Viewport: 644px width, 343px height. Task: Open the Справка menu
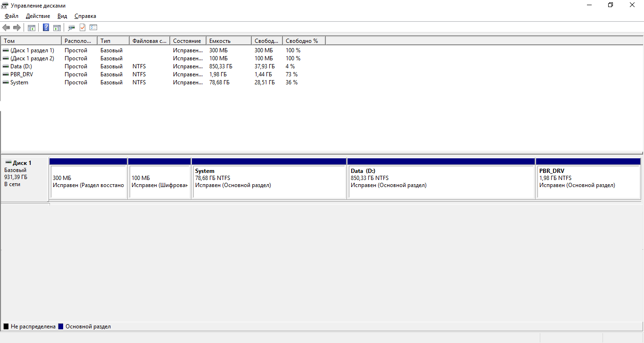[85, 16]
